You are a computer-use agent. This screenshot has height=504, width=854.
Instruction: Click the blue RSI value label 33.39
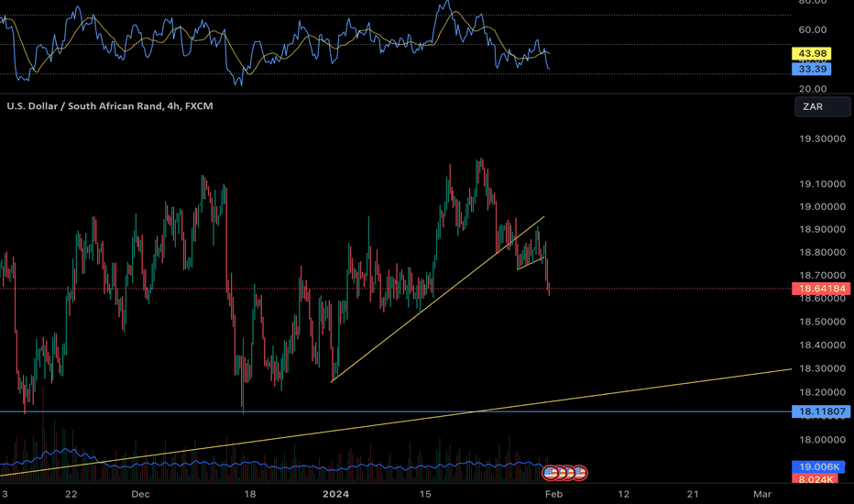coord(812,69)
